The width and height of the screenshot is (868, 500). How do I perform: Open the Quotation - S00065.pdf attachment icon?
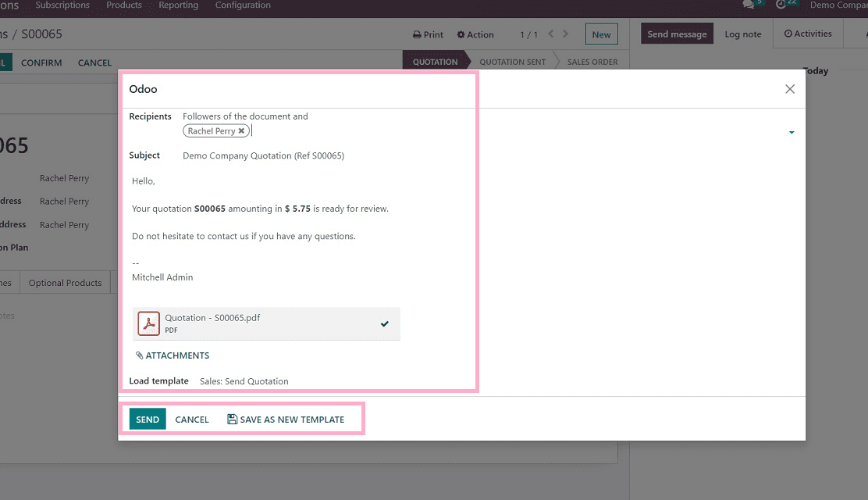pyautogui.click(x=148, y=323)
